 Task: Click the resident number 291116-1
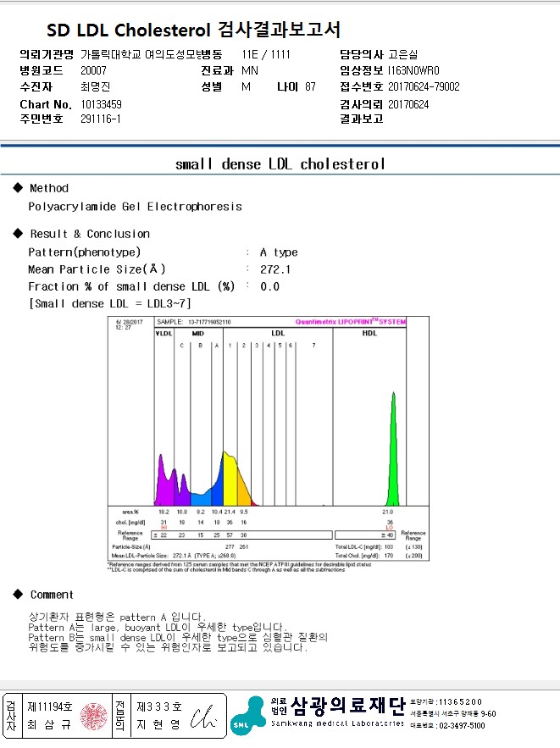tap(101, 119)
